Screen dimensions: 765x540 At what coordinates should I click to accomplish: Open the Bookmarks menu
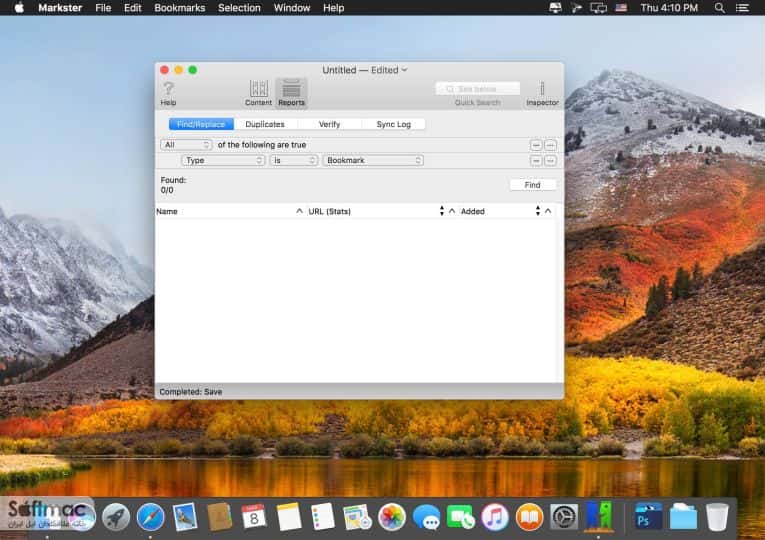pos(180,8)
